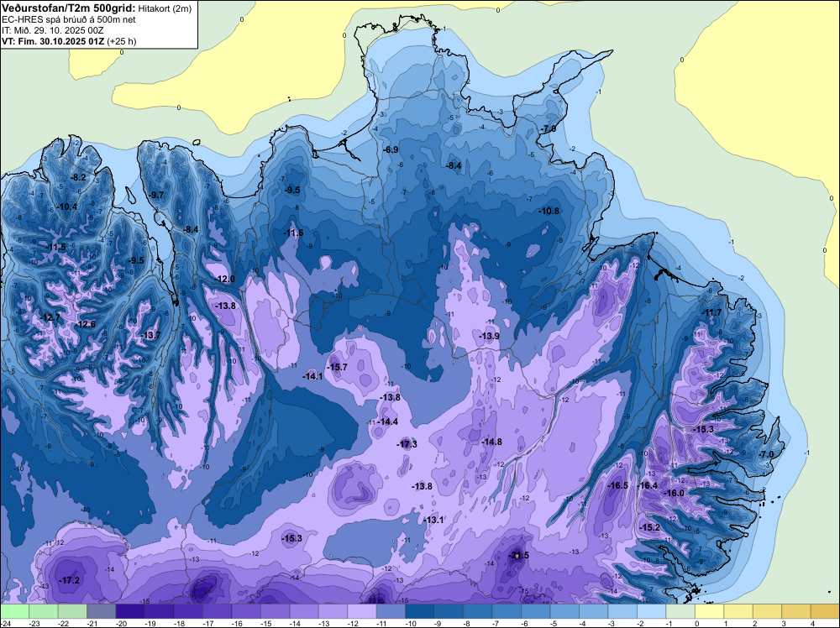Pick the -11.5 temperature label
Image resolution: width=840 pixels, height=628 pixels.
point(56,248)
